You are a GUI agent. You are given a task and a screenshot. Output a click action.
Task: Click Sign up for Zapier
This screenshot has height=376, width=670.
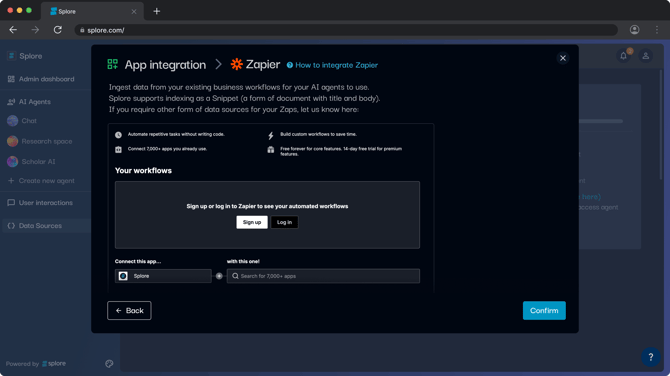click(x=252, y=222)
